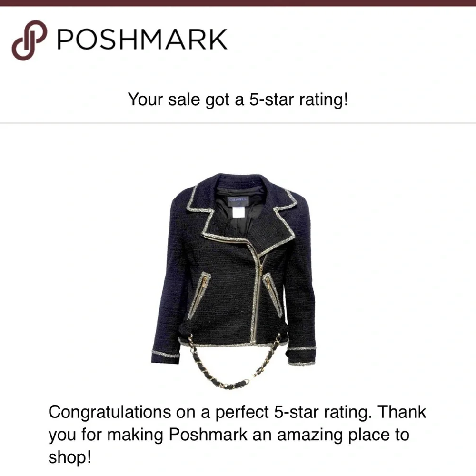Click the CHANEL label inside the jacket collar
The width and height of the screenshot is (476, 476).
point(238,200)
